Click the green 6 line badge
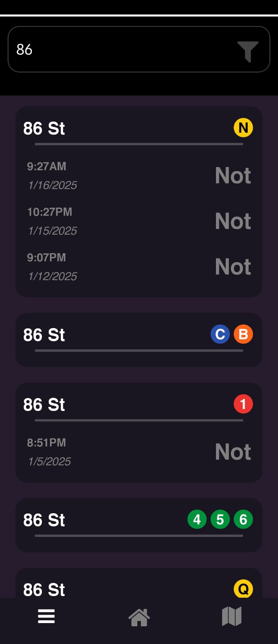 coord(243,520)
